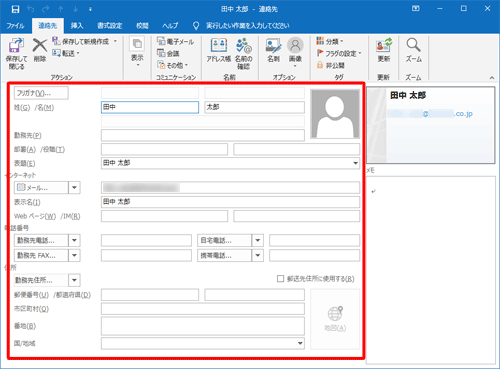
Task: Click the Save floppy icon in title bar
Action: [15, 9]
